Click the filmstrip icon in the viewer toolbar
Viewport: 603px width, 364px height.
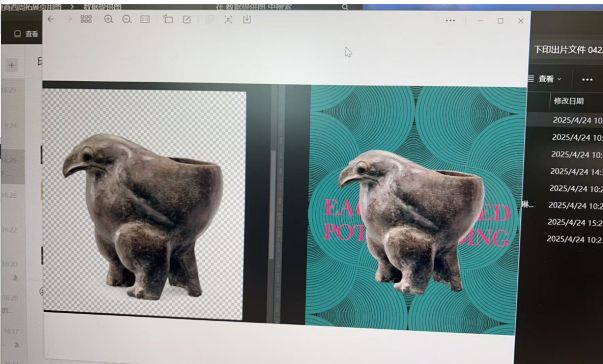pos(145,19)
